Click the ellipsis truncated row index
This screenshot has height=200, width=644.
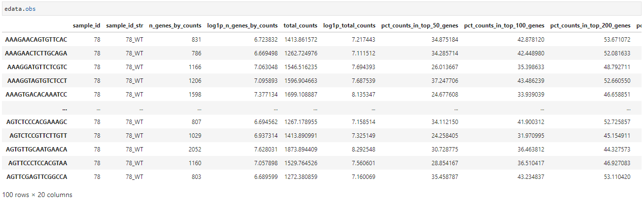[65, 108]
